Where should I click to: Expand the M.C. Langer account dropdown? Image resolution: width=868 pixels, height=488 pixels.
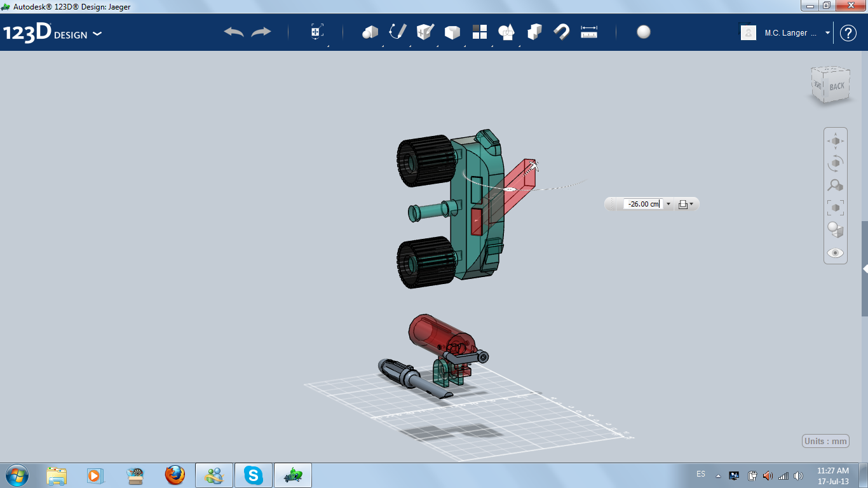pos(827,32)
